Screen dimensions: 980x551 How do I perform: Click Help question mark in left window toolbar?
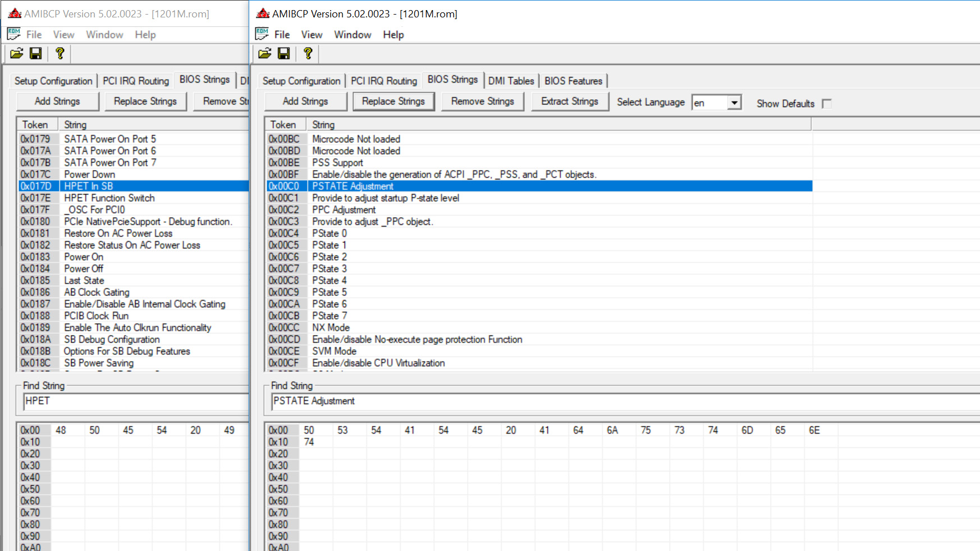pyautogui.click(x=59, y=53)
